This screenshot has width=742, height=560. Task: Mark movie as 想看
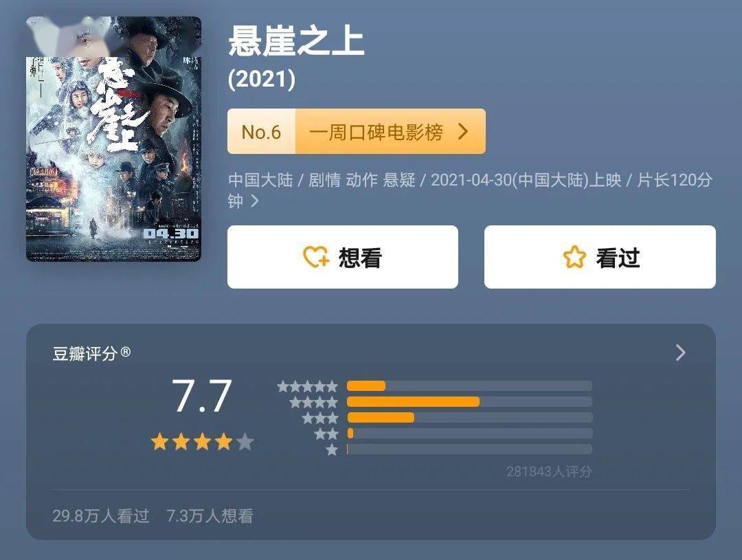pyautogui.click(x=343, y=257)
